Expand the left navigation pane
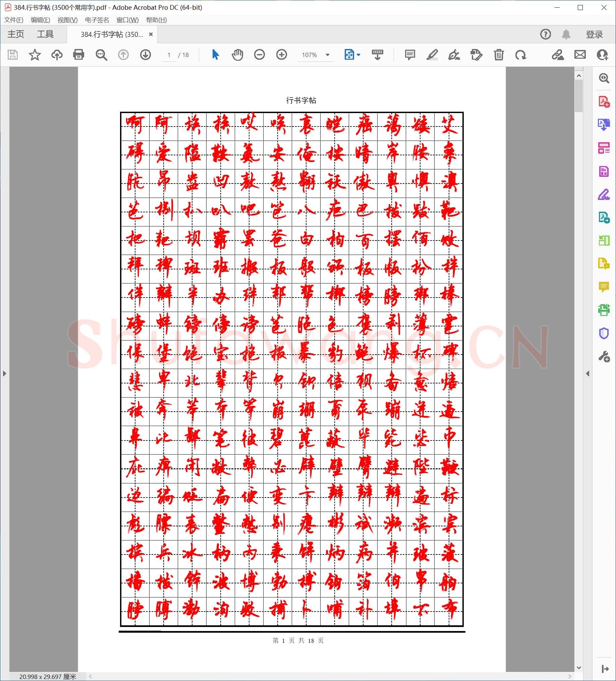The image size is (616, 681). (x=4, y=373)
